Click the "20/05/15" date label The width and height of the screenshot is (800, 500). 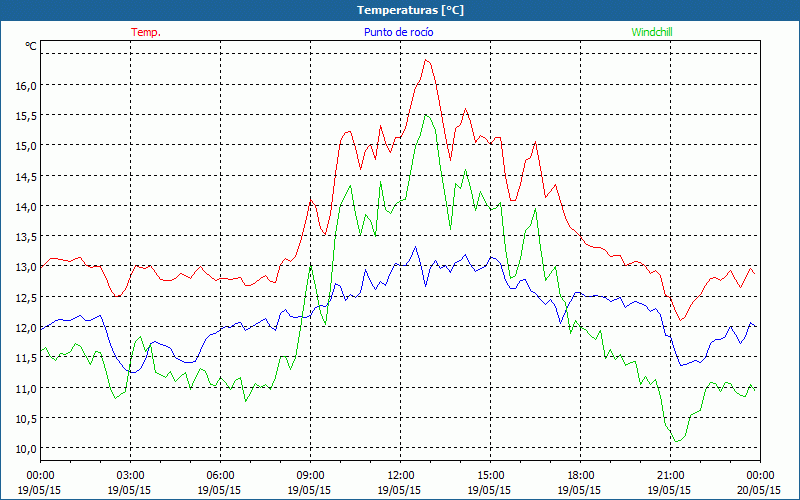click(760, 490)
